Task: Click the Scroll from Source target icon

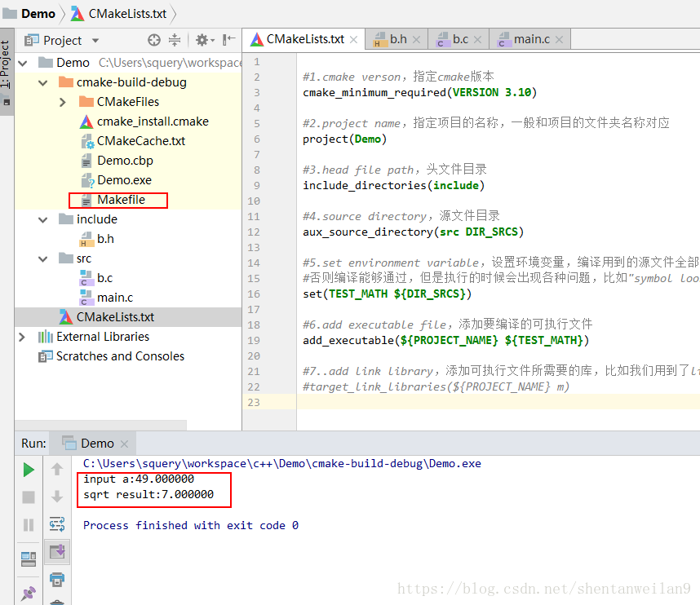Action: click(x=154, y=40)
